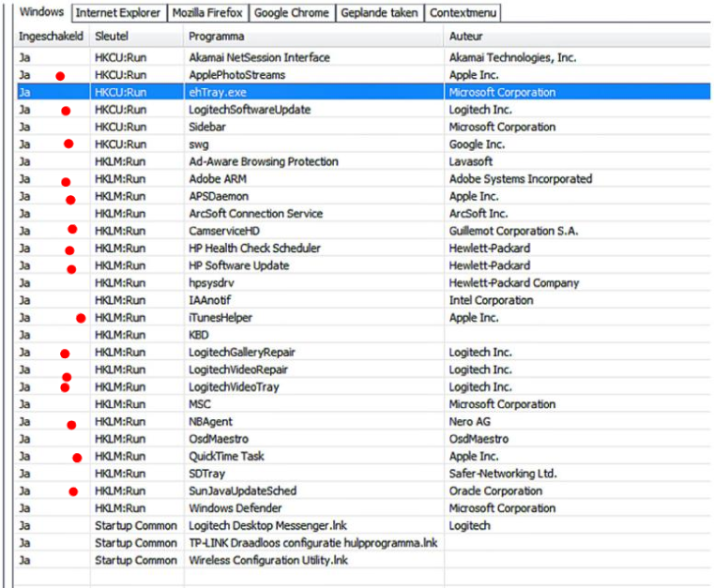Select the Akamai NetSession Interface entry
Screen dimensions: 714x588
pyautogui.click(x=364, y=58)
